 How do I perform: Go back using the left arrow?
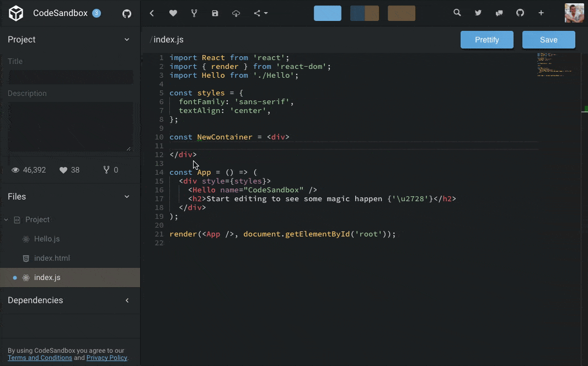pos(152,13)
